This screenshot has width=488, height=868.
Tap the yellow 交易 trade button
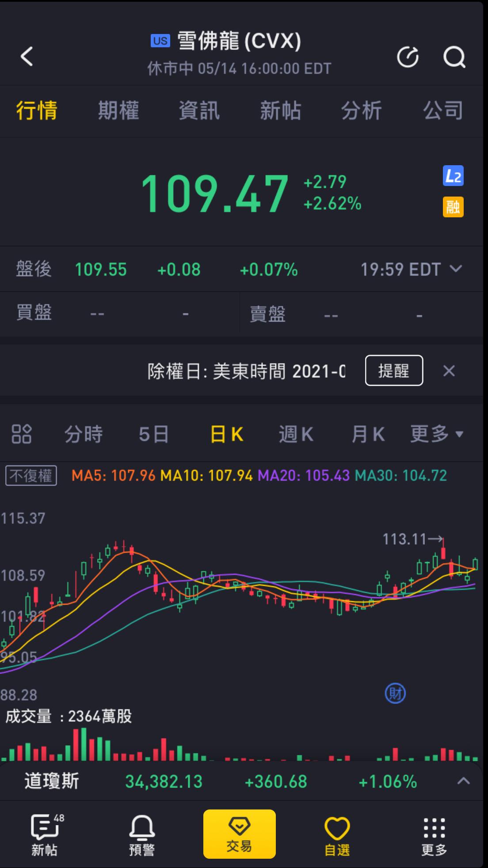point(240,834)
